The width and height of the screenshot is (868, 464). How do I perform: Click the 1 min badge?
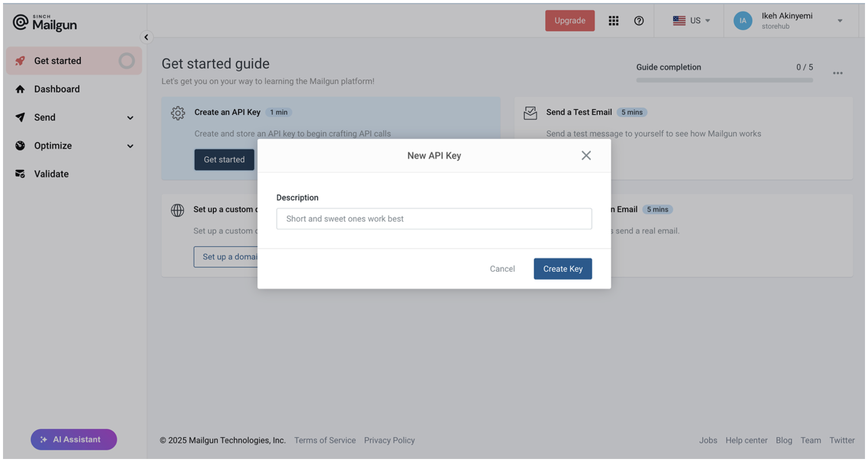279,112
